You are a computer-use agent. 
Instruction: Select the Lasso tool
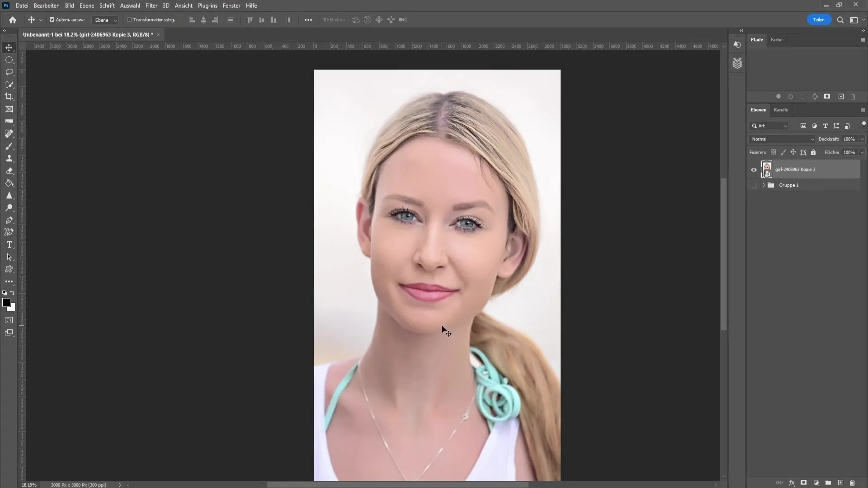pos(9,72)
